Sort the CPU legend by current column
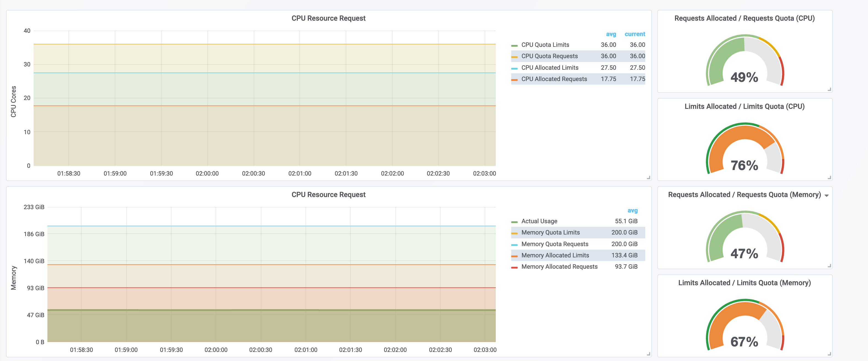 pos(634,34)
